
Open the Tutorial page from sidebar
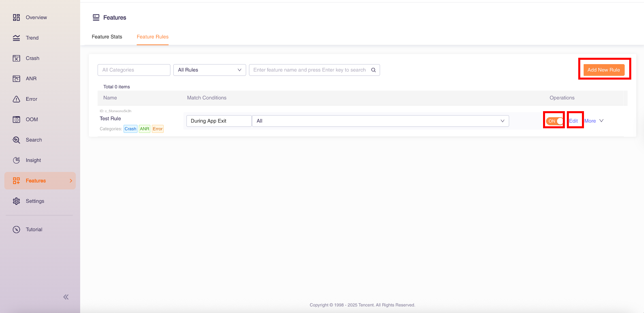(34, 229)
